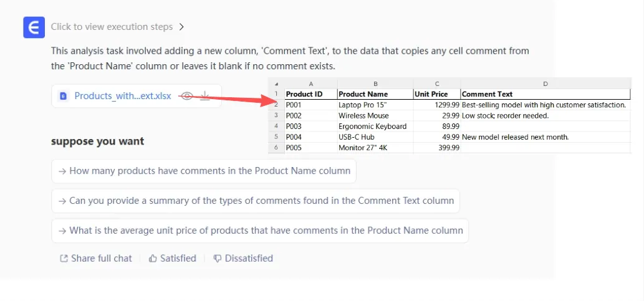Click the thumbs-down Dissatisfied icon
The height and width of the screenshot is (301, 644).
(218, 258)
